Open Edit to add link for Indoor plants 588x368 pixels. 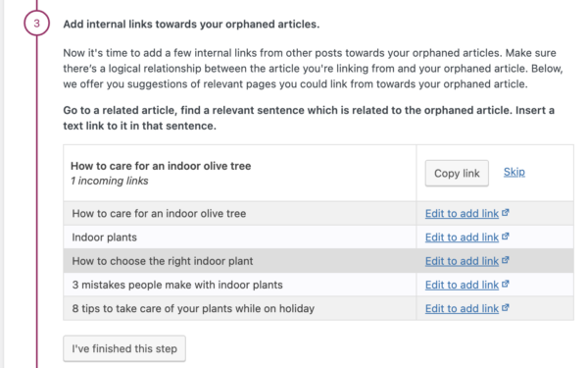click(462, 237)
